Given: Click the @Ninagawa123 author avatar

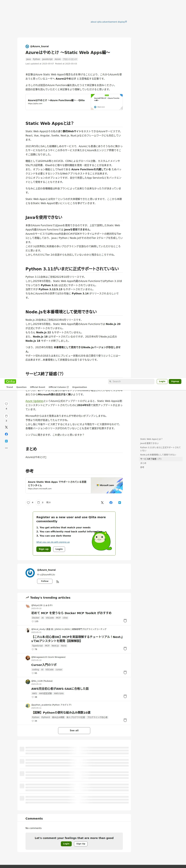Looking at the screenshot, I should tap(28, 658).
